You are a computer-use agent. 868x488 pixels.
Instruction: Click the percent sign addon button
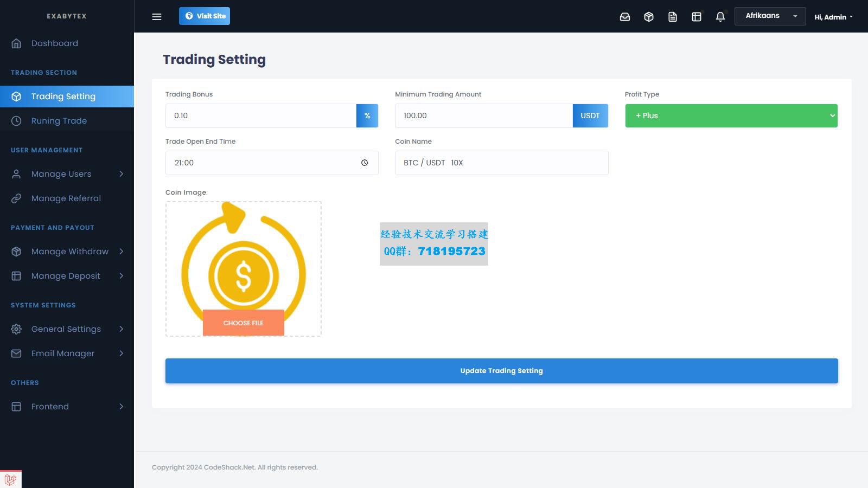pos(367,115)
